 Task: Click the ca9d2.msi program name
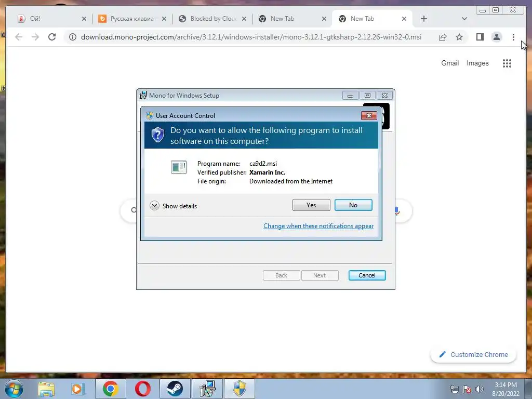click(x=263, y=164)
